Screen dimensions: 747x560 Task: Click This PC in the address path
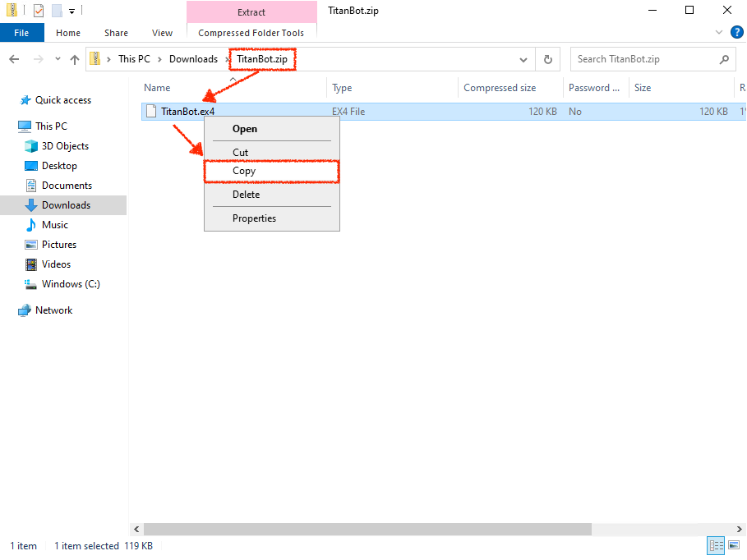tap(134, 59)
